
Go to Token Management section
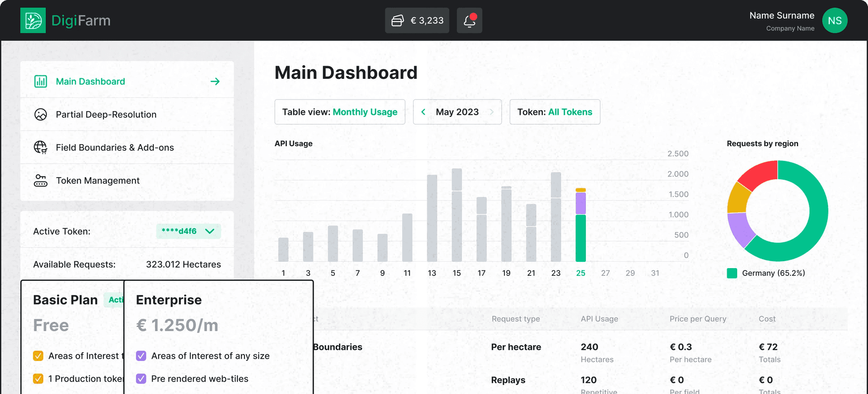97,180
